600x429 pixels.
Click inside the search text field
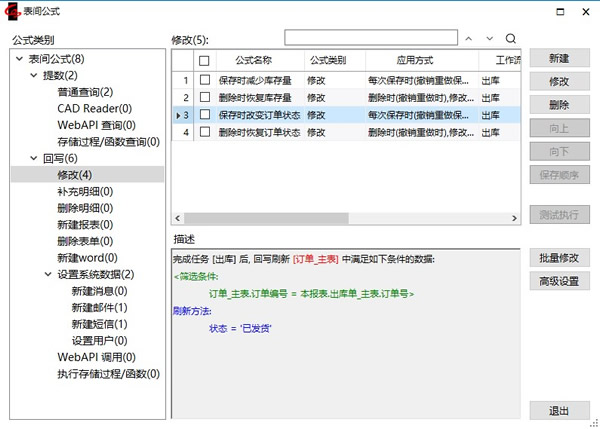tap(368, 39)
